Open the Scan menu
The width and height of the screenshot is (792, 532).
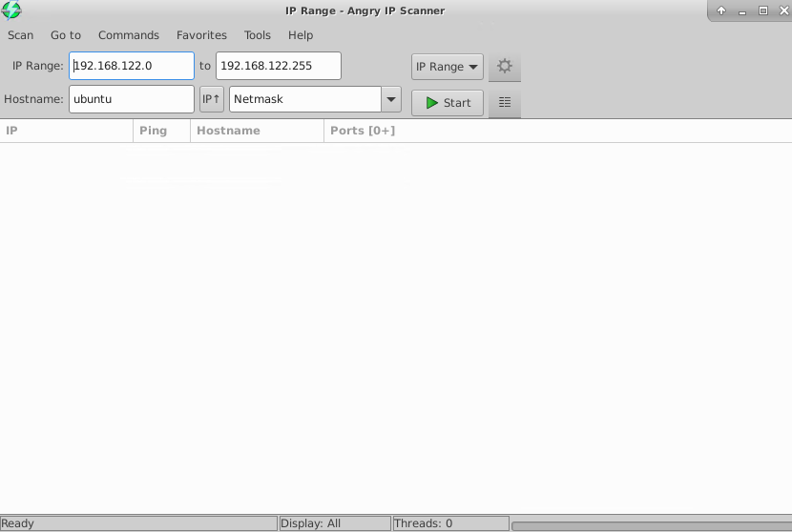coord(20,35)
